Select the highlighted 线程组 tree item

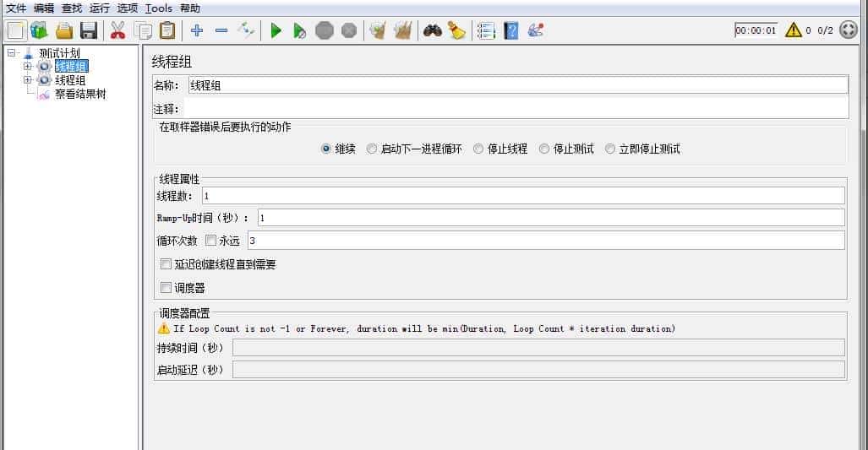click(71, 67)
